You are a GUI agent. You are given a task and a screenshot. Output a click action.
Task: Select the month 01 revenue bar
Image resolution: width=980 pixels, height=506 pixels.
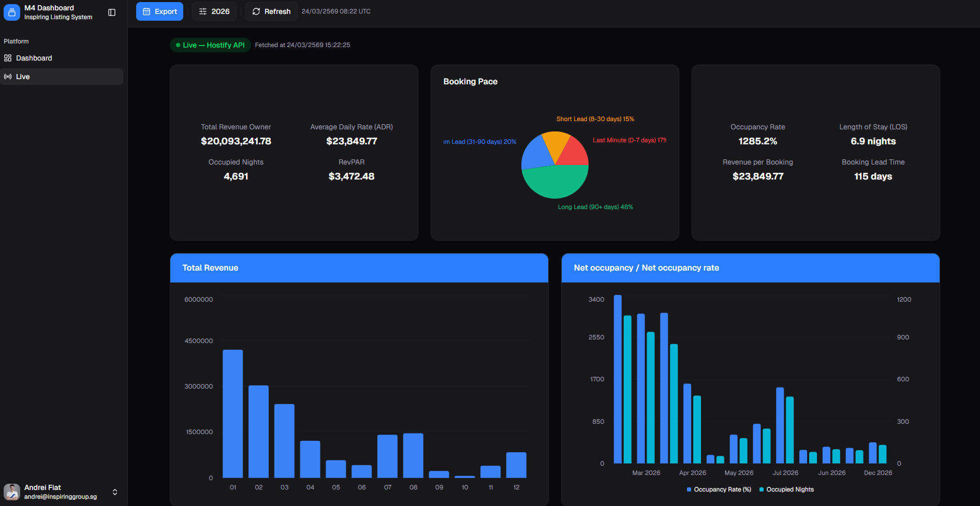coord(233,414)
